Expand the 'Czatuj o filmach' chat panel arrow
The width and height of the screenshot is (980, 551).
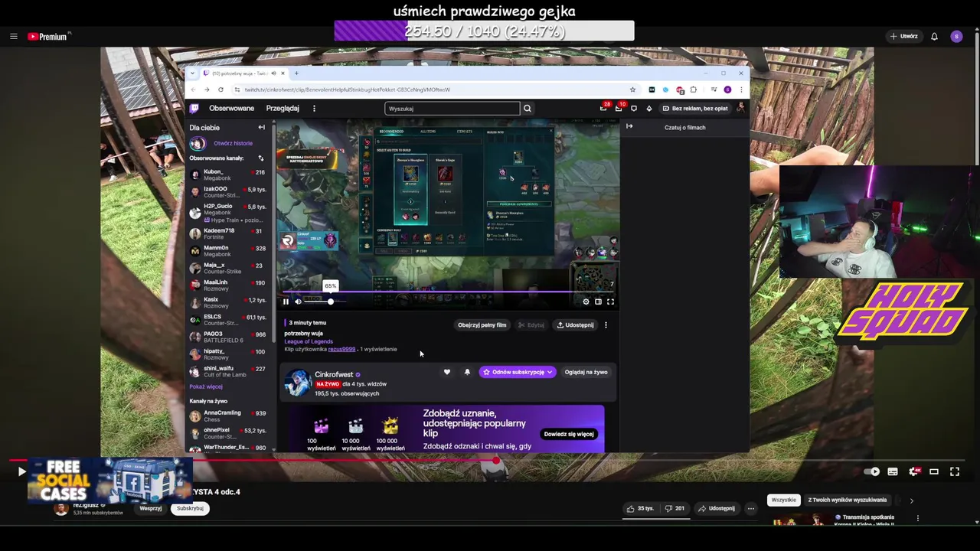point(629,126)
